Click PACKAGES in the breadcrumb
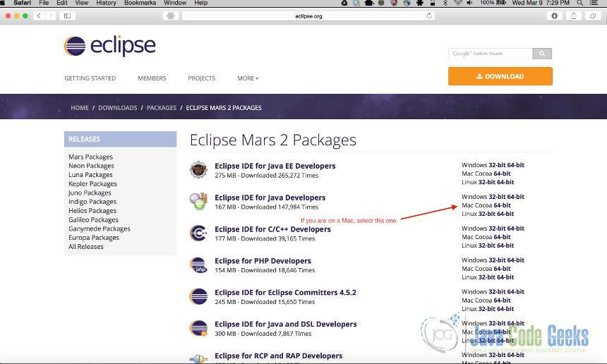This screenshot has height=364, width=607. pos(162,107)
